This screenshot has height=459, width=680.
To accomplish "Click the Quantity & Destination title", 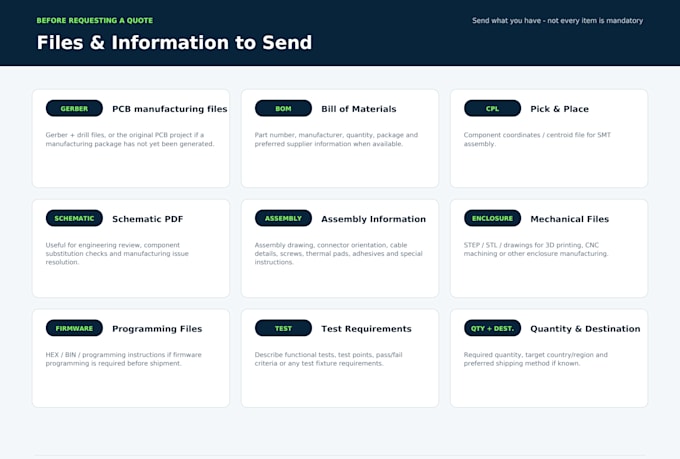I will pyautogui.click(x=585, y=329).
